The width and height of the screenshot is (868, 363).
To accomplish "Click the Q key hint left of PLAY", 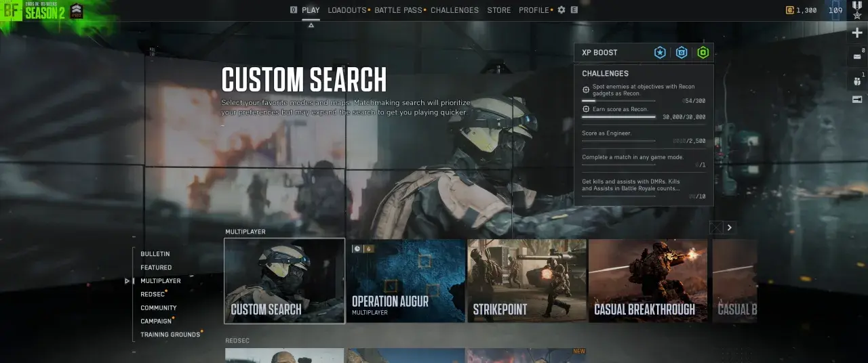I will tap(293, 10).
